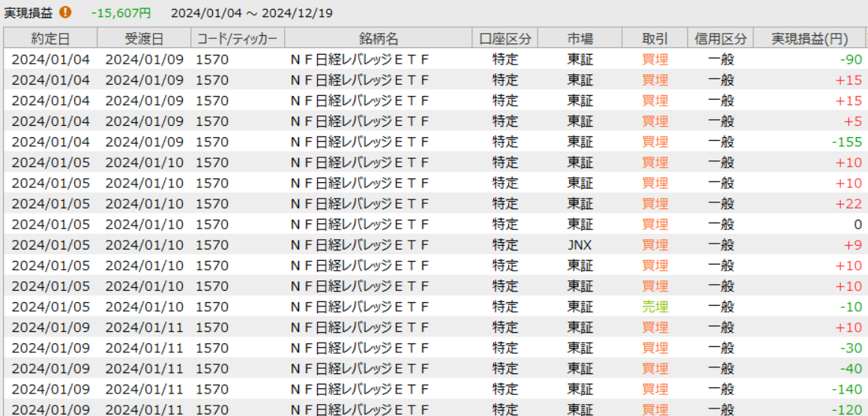The height and width of the screenshot is (416, 868).
Task: Sort by the 実現損益(円) column header
Action: [810, 39]
